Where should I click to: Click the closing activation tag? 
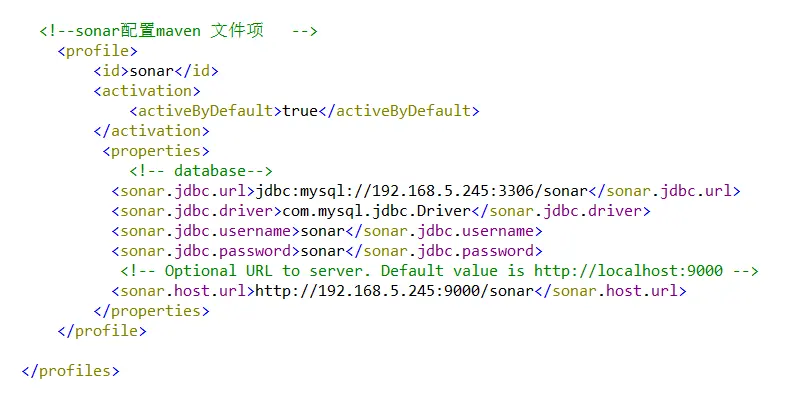pyautogui.click(x=150, y=131)
